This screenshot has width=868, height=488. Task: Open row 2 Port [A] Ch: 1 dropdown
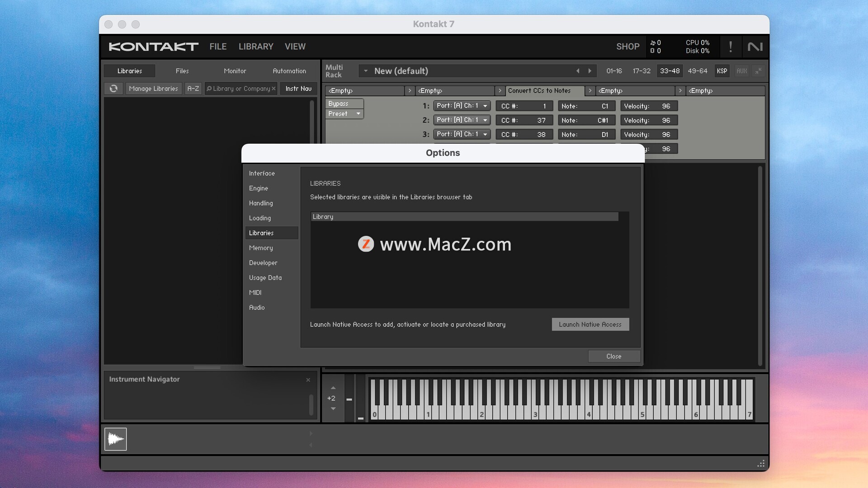click(462, 120)
